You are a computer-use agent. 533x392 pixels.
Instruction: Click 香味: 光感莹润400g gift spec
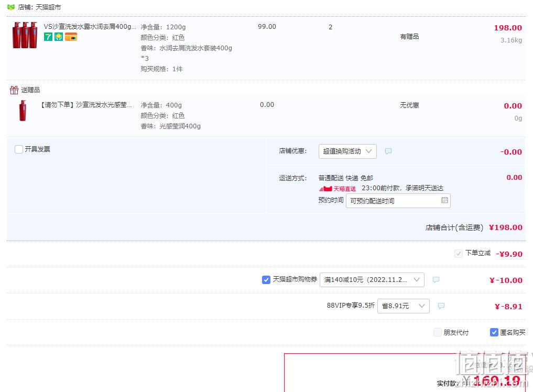tap(171, 126)
